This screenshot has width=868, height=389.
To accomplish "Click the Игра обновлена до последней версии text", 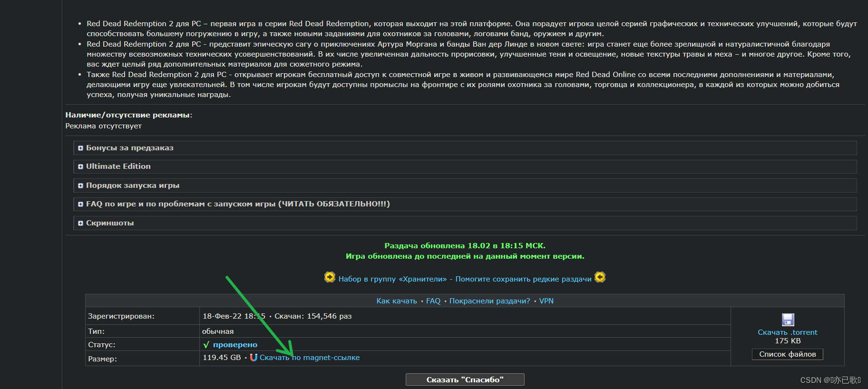I will [465, 256].
